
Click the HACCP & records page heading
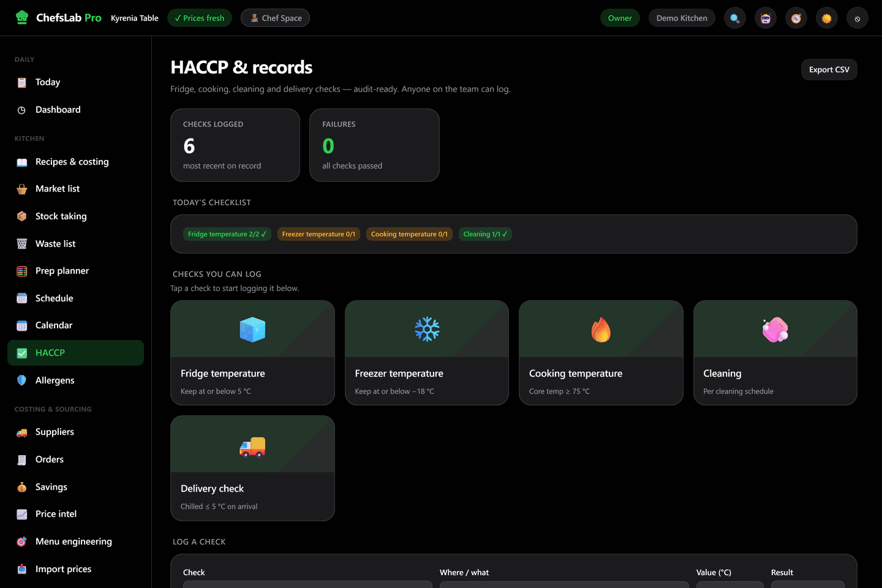pyautogui.click(x=241, y=67)
